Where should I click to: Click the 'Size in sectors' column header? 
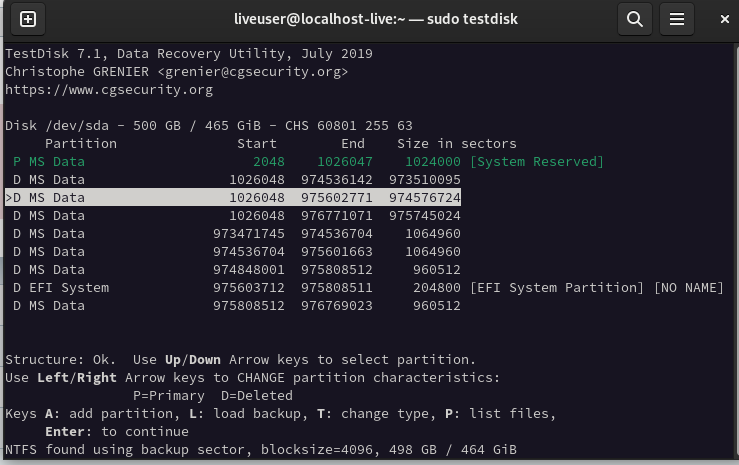click(x=457, y=144)
